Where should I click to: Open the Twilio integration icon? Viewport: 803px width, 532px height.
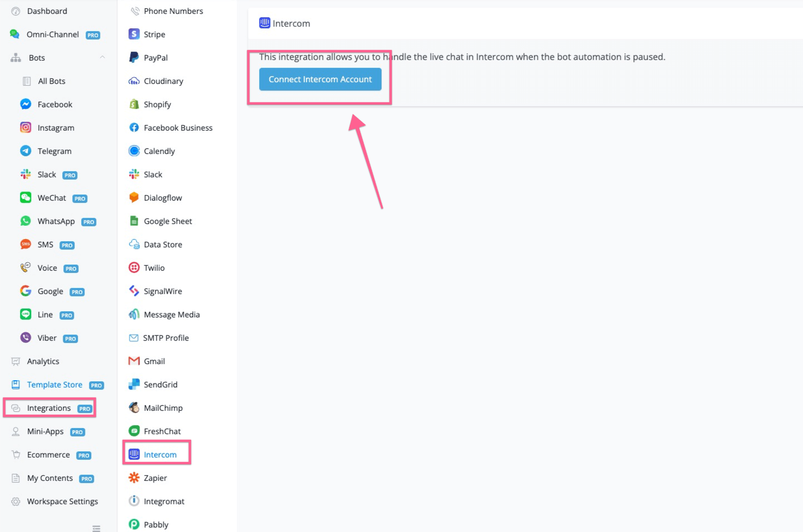pos(134,267)
